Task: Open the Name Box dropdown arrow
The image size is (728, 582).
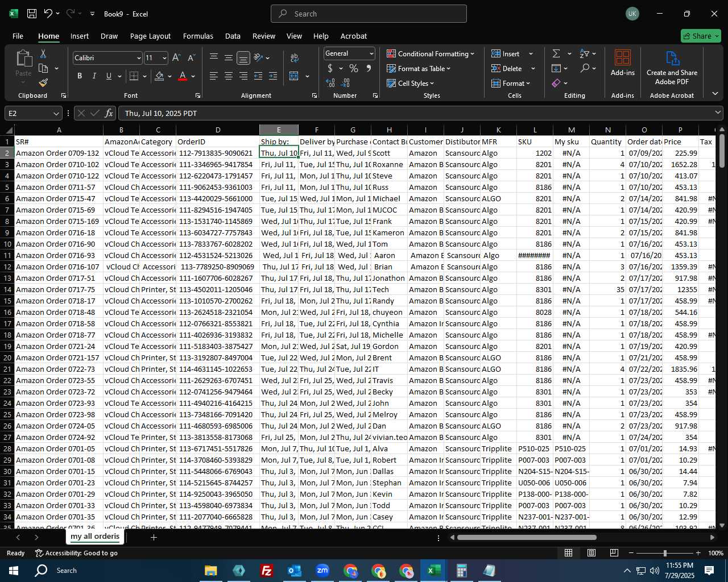Action: [x=56, y=113]
